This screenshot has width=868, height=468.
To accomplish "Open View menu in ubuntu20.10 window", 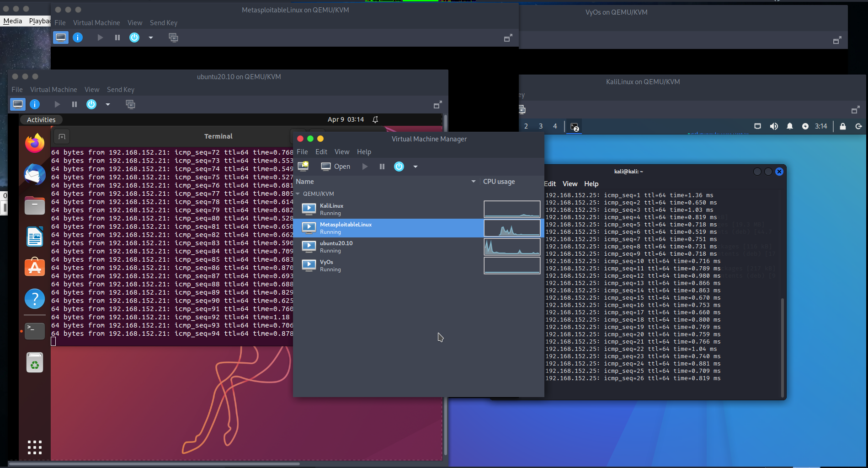I will [x=92, y=90].
